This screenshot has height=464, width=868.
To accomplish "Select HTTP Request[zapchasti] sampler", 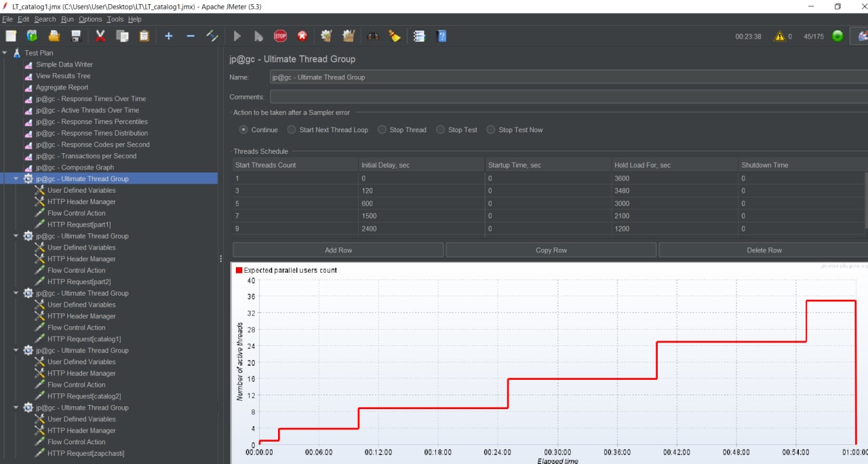I will (x=86, y=453).
